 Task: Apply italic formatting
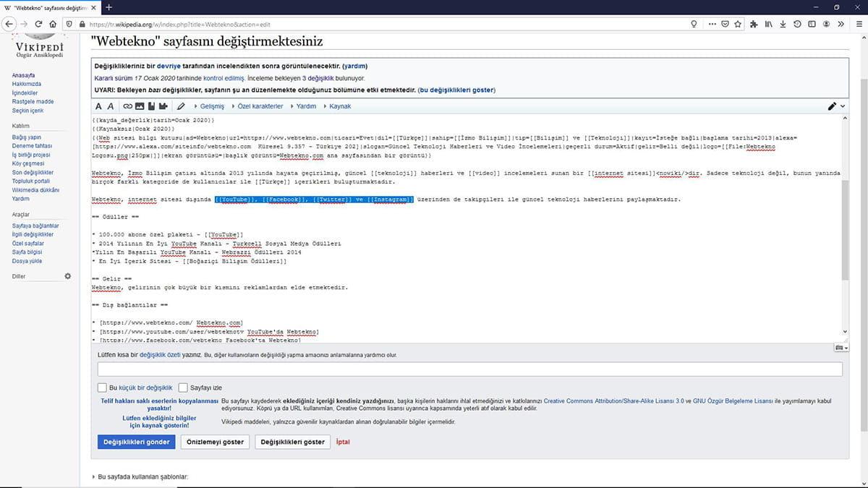pyautogui.click(x=111, y=106)
